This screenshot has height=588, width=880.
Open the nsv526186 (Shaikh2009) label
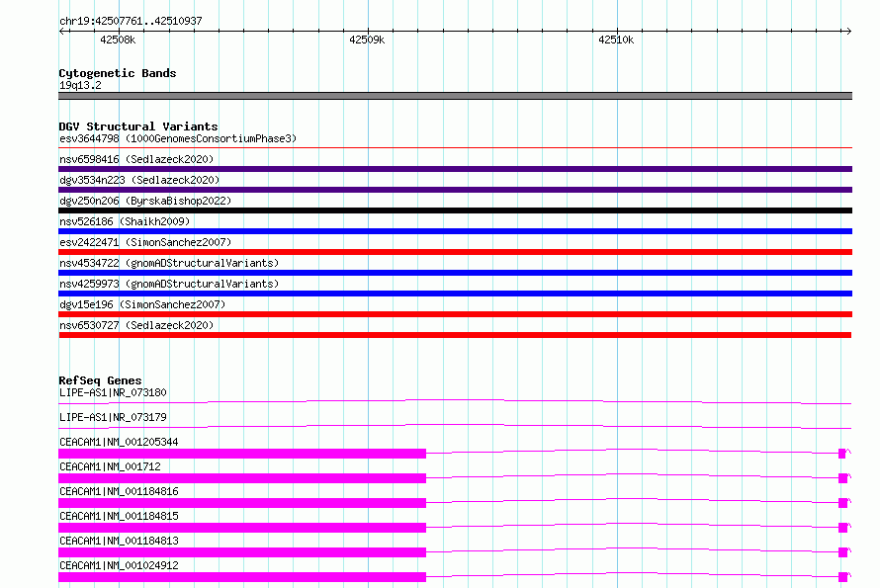tap(125, 221)
